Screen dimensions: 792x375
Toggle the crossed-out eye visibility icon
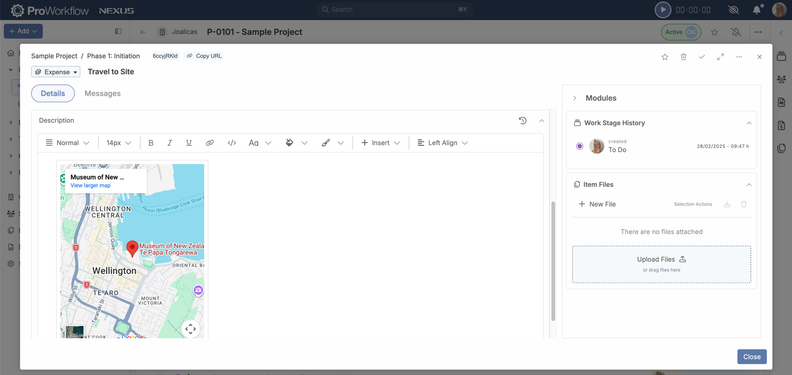point(734,10)
